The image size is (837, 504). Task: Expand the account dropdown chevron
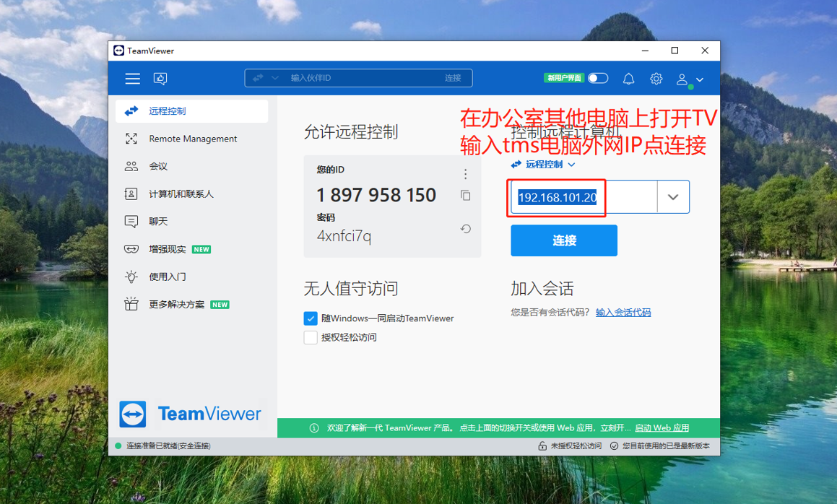(700, 79)
